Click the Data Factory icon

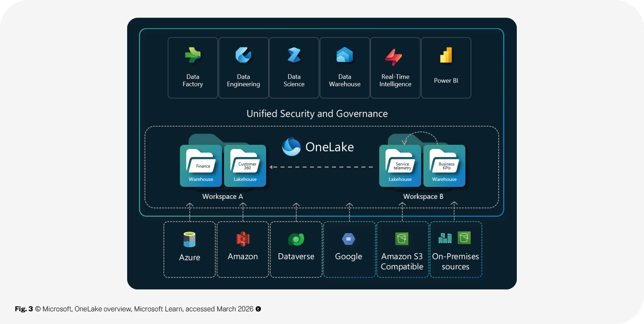[x=193, y=55]
